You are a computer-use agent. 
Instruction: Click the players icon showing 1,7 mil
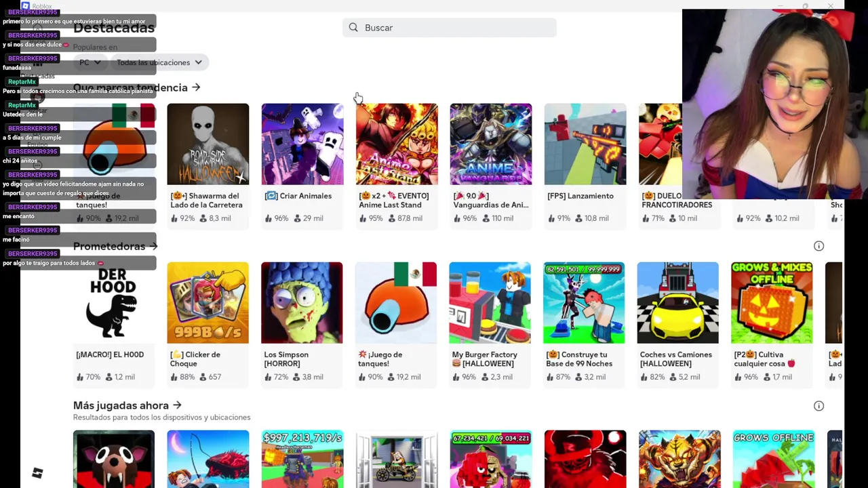(x=766, y=377)
